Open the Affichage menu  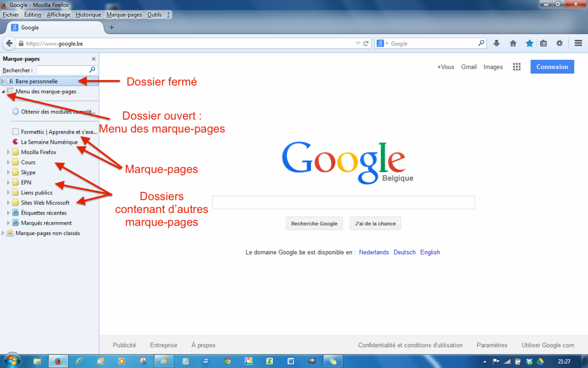(58, 15)
